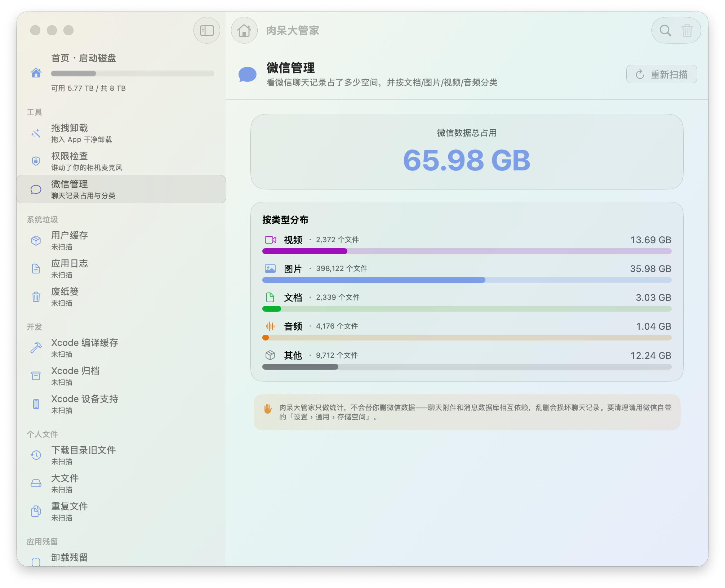Select 权限检查 in the sidebar
This screenshot has height=588, width=725.
tap(121, 161)
